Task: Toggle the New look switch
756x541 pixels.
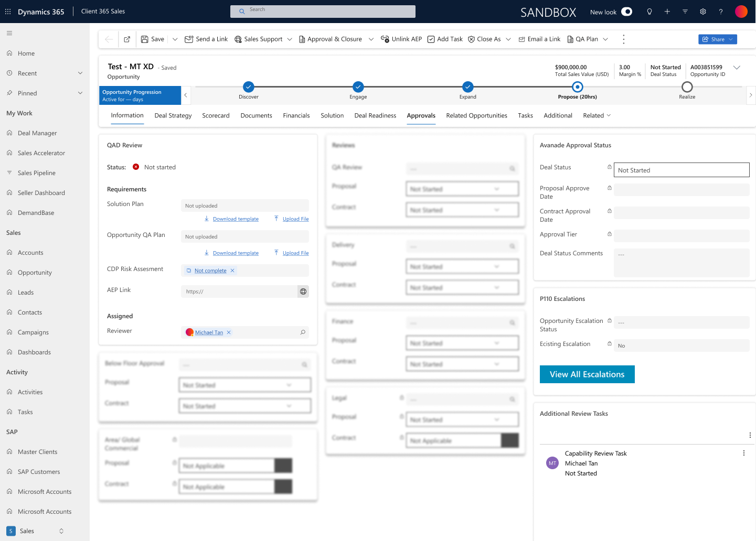Action: click(x=627, y=12)
